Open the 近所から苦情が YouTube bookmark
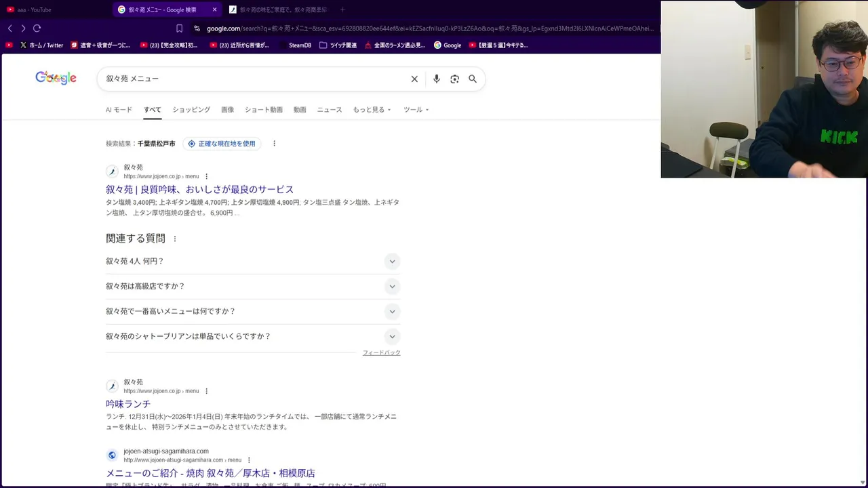 pos(239,45)
